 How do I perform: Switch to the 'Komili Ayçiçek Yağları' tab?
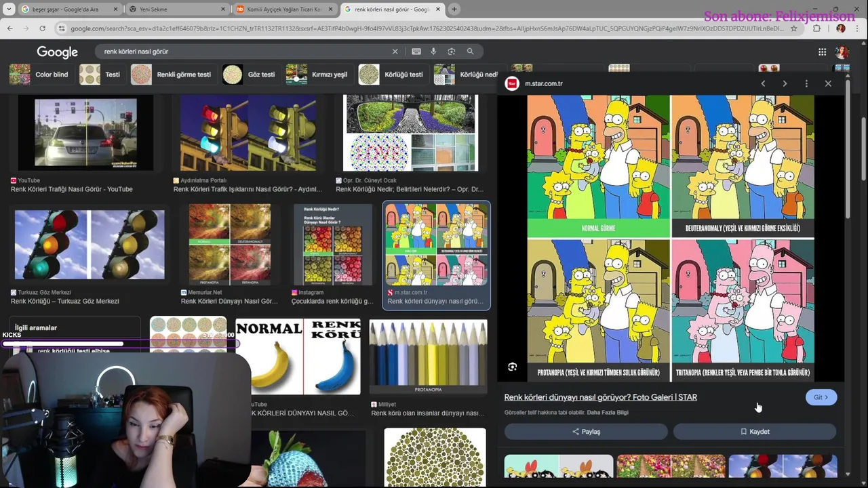point(283,9)
